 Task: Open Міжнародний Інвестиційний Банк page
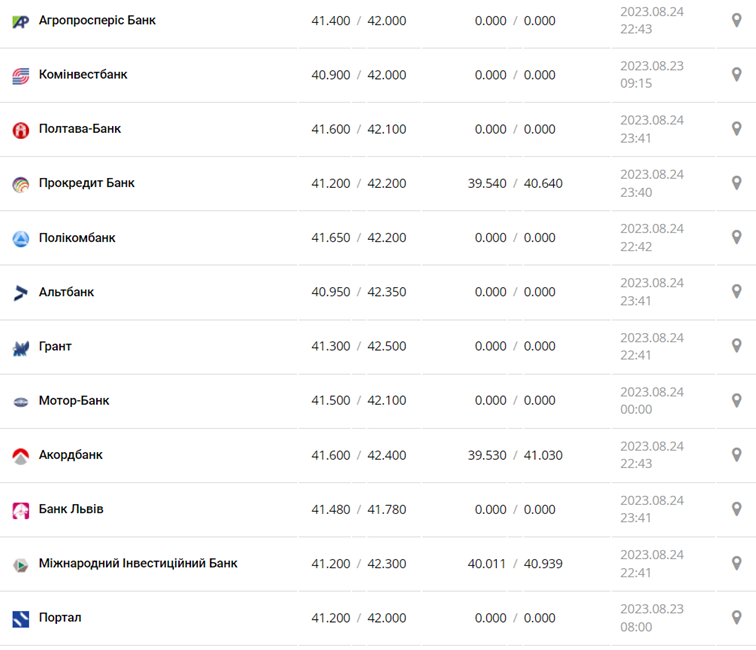138,563
